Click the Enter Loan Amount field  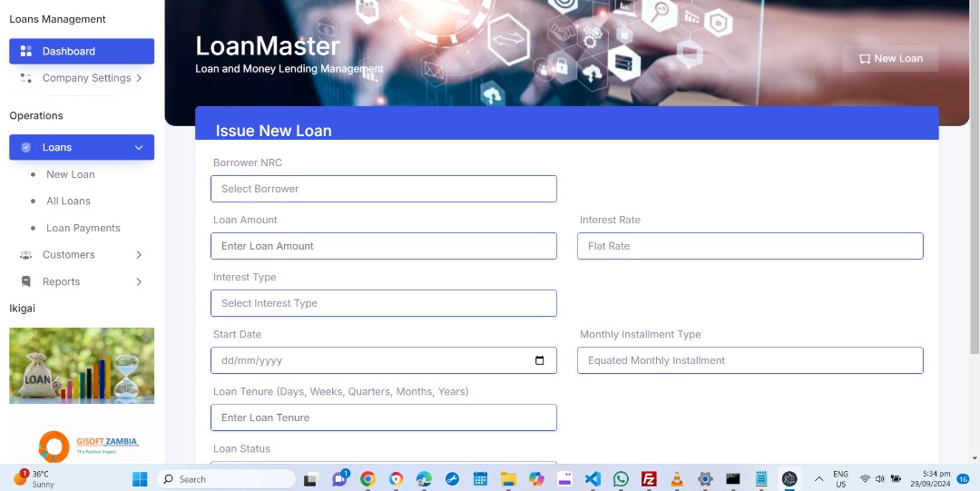point(383,246)
